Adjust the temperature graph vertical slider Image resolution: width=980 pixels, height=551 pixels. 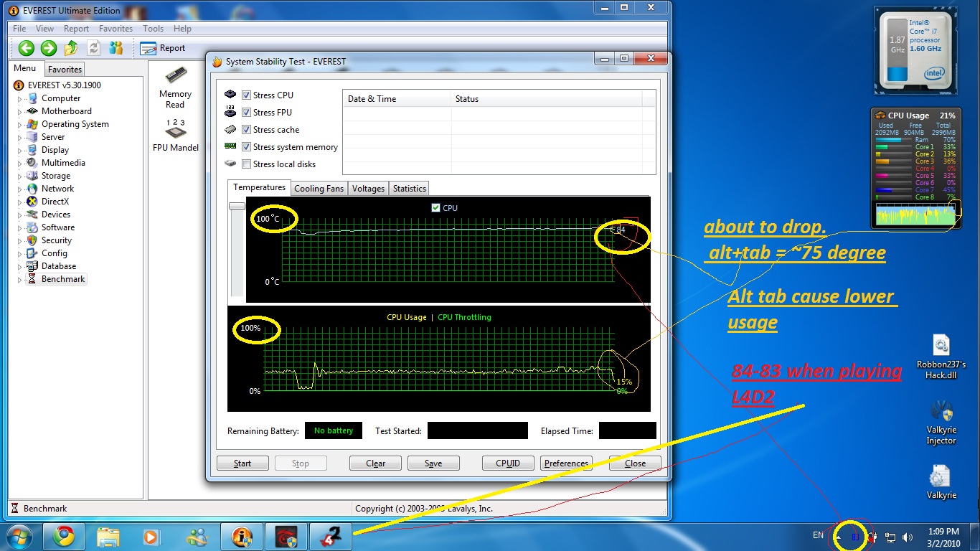pyautogui.click(x=237, y=206)
